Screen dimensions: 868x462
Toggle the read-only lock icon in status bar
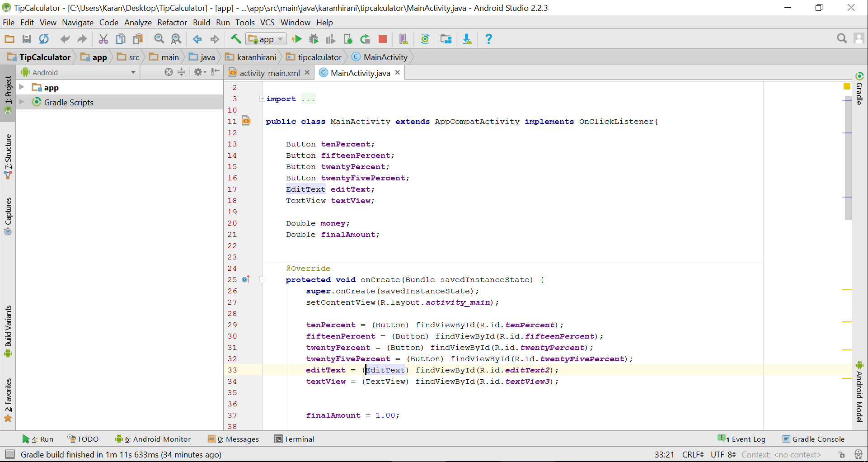(841, 455)
